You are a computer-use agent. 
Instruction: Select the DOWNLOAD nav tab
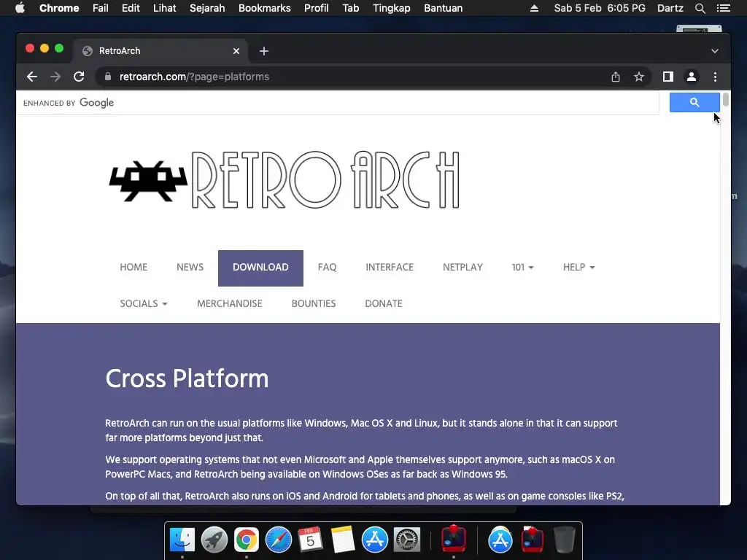point(260,268)
